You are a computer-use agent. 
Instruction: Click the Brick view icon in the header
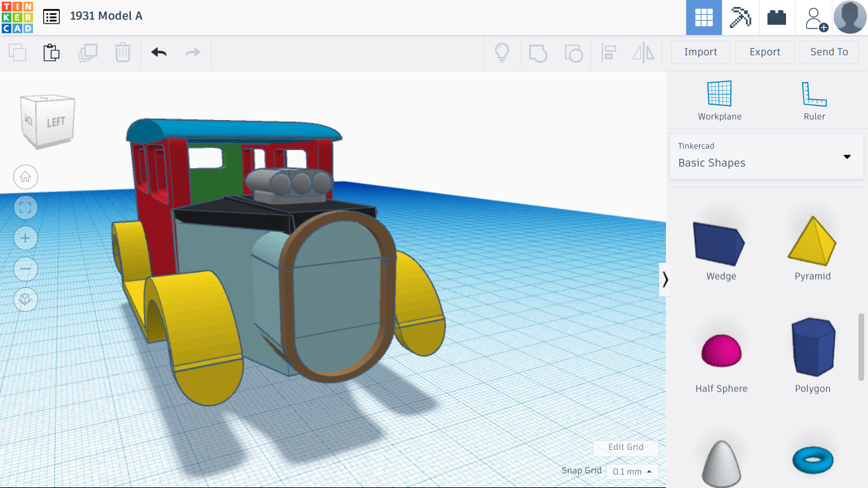(x=777, y=17)
